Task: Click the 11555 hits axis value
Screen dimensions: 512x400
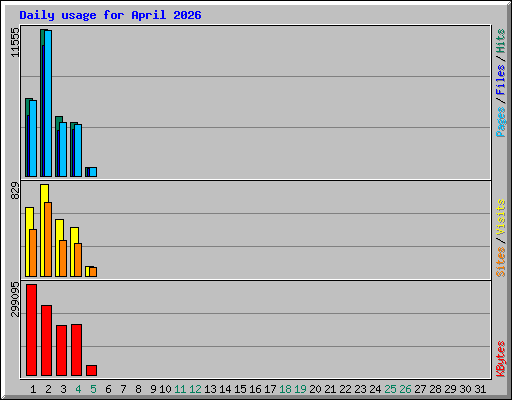Action: (x=15, y=42)
